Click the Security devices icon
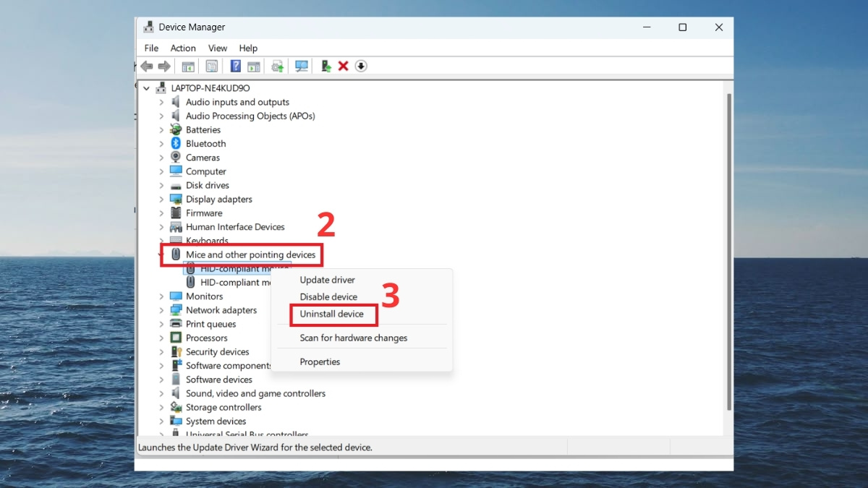The image size is (868, 488). coord(176,352)
